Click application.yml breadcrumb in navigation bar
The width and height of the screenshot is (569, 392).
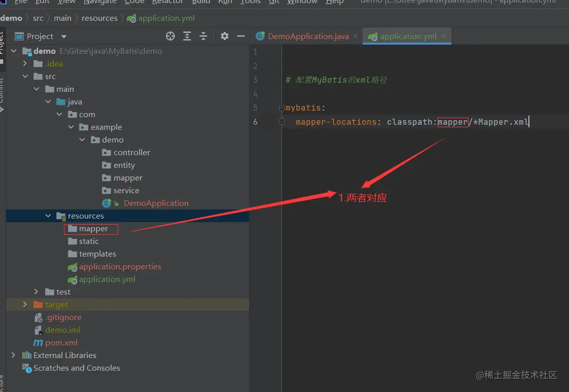(161, 18)
